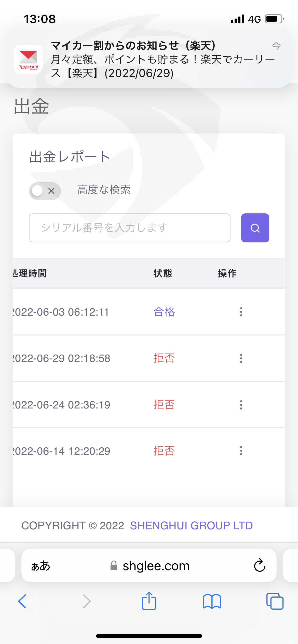Open the Safari share sheet
298x644 pixels.
click(x=149, y=601)
